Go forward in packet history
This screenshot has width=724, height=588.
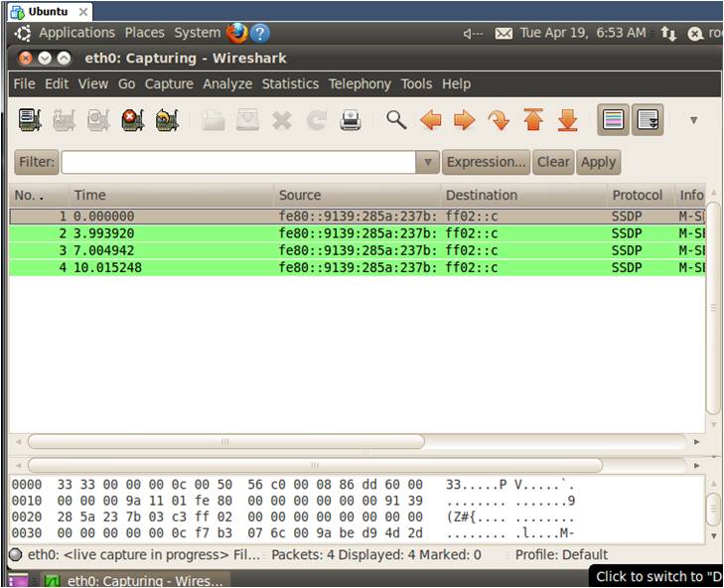pyautogui.click(x=465, y=120)
